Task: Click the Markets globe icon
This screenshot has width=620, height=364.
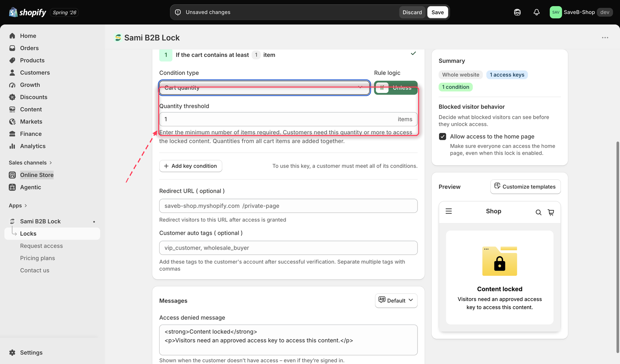Action: (x=12, y=122)
